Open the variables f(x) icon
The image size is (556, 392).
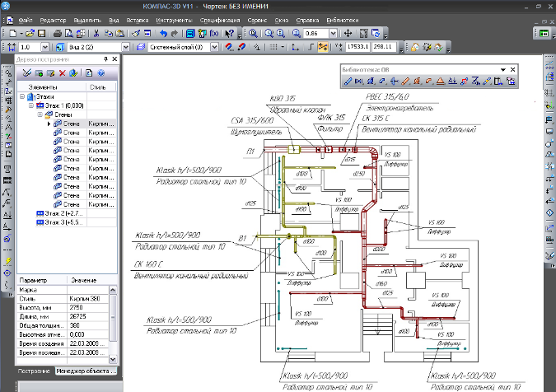tap(214, 33)
